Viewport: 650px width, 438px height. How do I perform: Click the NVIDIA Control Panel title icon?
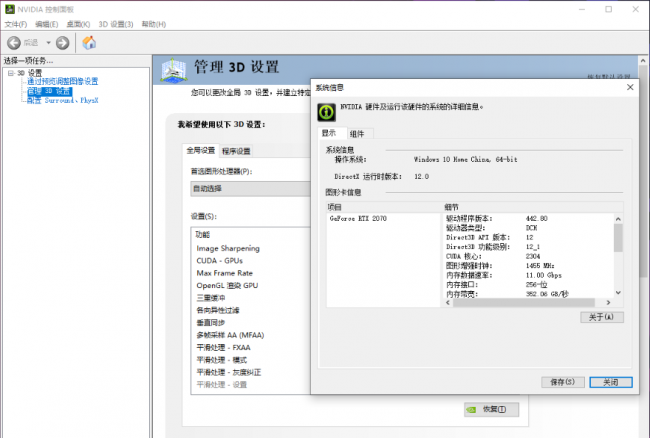tap(10, 9)
